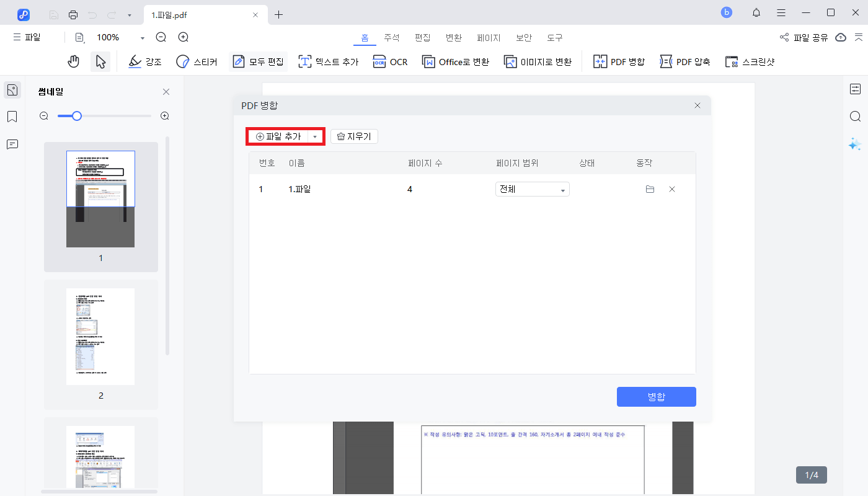Image resolution: width=868 pixels, height=496 pixels.
Task: Open the 전체 page range dropdown
Action: [533, 190]
